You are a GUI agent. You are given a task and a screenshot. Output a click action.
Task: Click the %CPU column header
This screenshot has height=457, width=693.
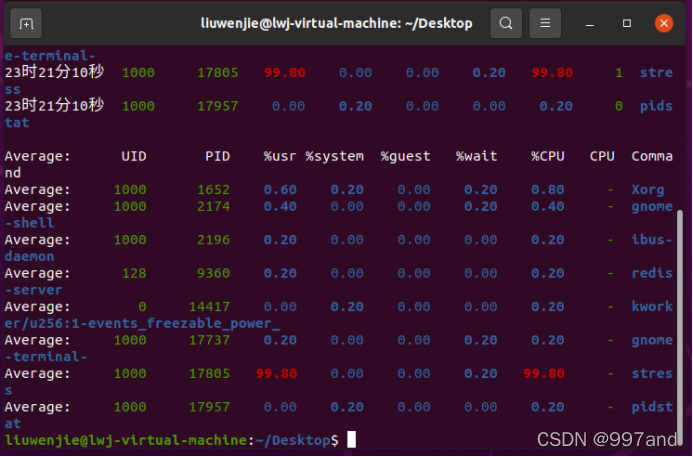coord(548,156)
